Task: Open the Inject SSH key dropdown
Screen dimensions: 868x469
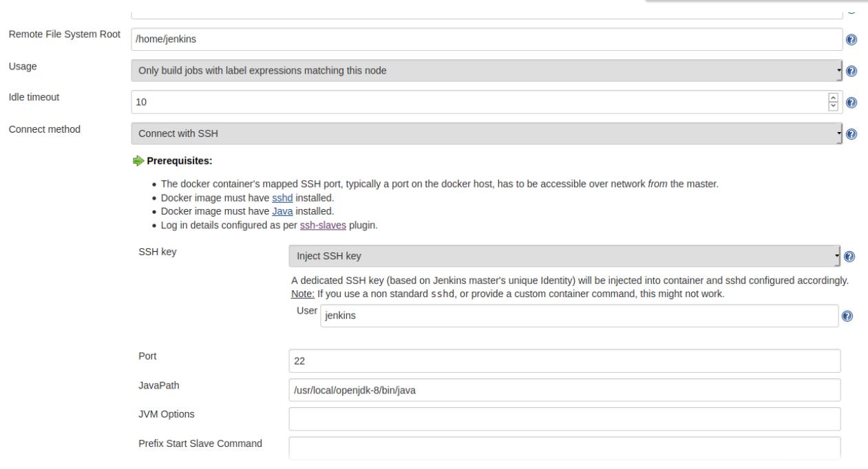Action: point(564,257)
